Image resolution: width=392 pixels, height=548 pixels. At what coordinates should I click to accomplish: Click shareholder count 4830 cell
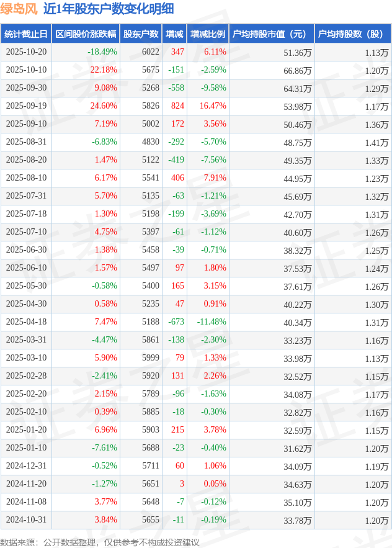pyautogui.click(x=151, y=142)
